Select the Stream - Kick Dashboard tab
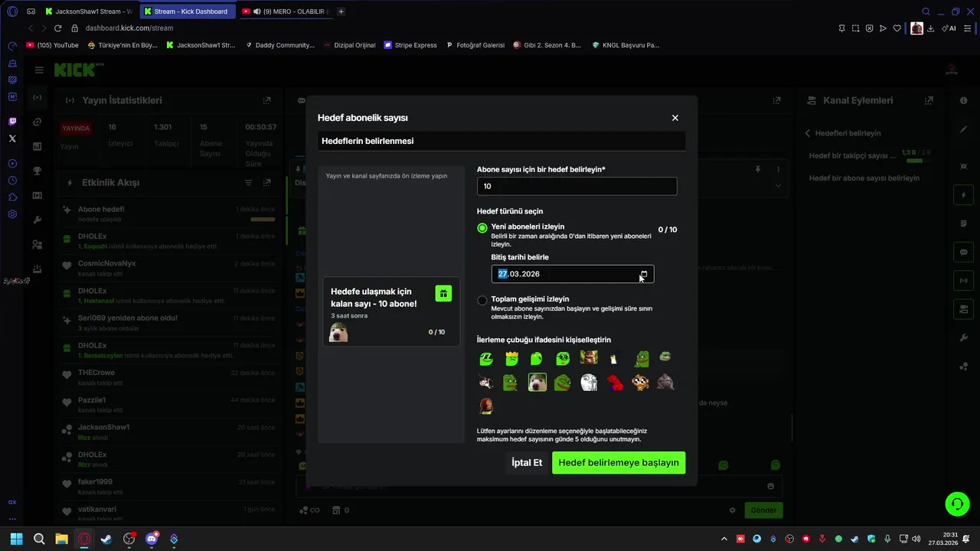The image size is (980, 551). pos(186,11)
